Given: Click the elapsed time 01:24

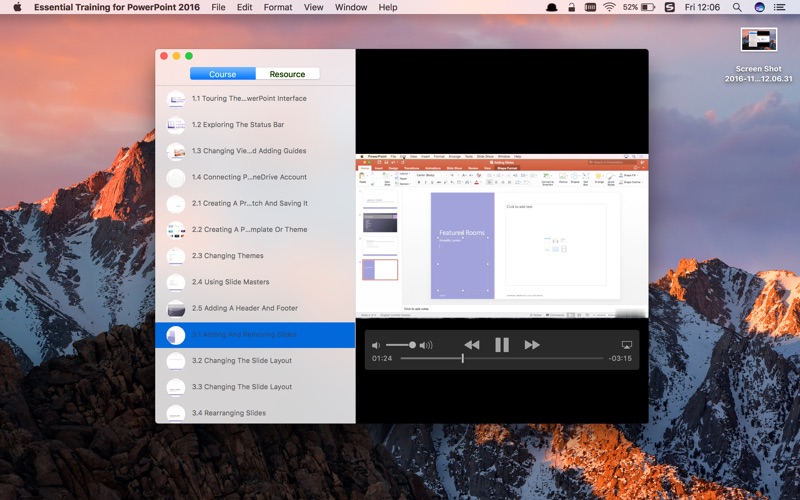Looking at the screenshot, I should point(382,358).
